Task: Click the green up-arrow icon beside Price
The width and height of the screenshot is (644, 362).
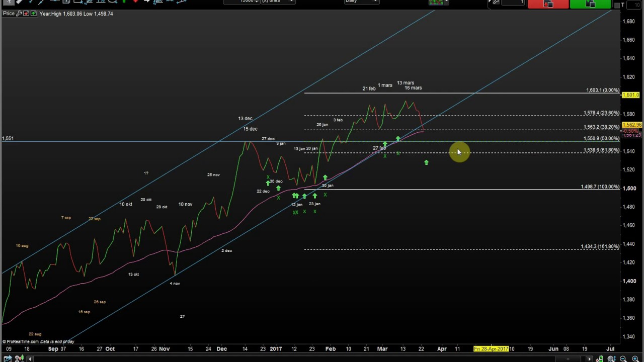Action: pos(33,14)
